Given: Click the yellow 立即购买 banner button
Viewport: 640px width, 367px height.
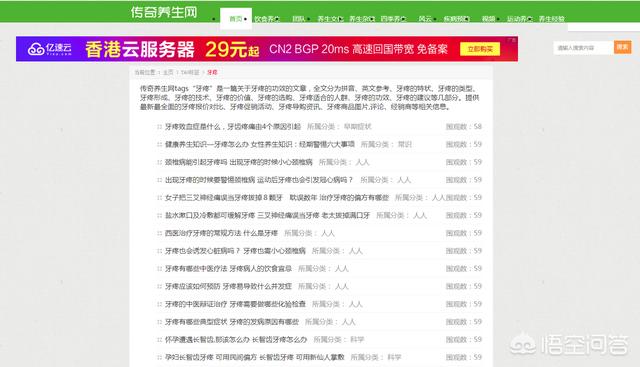Looking at the screenshot, I should click(x=480, y=49).
